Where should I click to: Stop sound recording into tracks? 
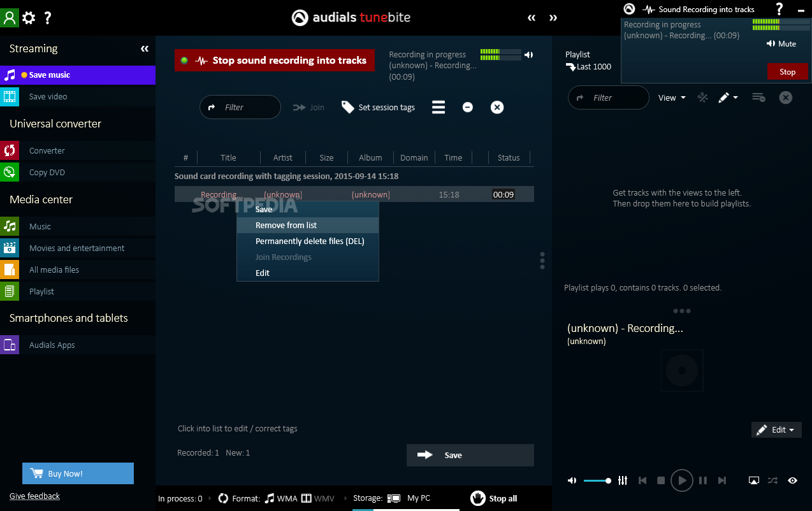[275, 61]
